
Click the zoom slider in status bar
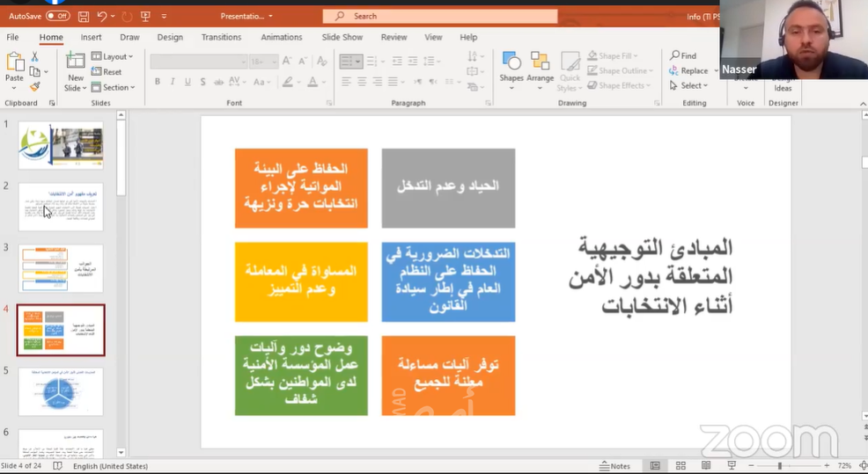pos(788,466)
